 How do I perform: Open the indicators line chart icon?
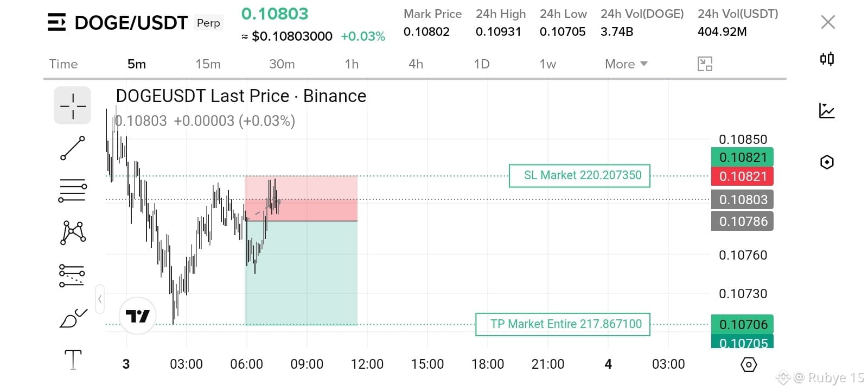click(x=827, y=111)
